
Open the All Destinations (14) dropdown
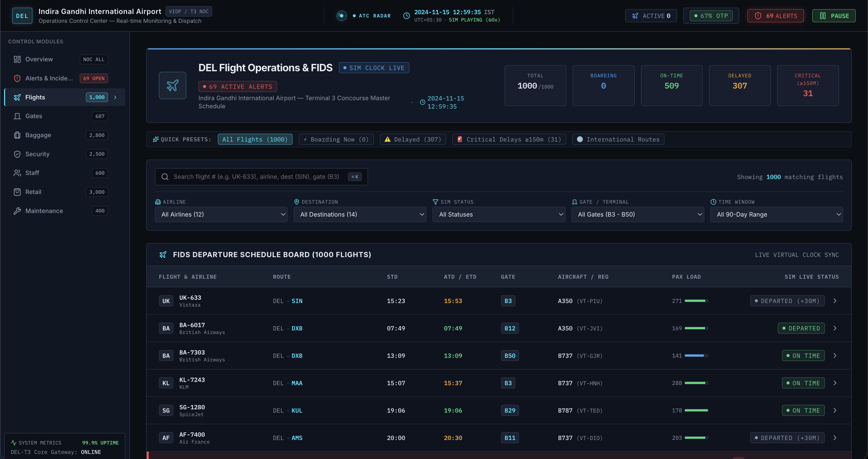coord(360,215)
